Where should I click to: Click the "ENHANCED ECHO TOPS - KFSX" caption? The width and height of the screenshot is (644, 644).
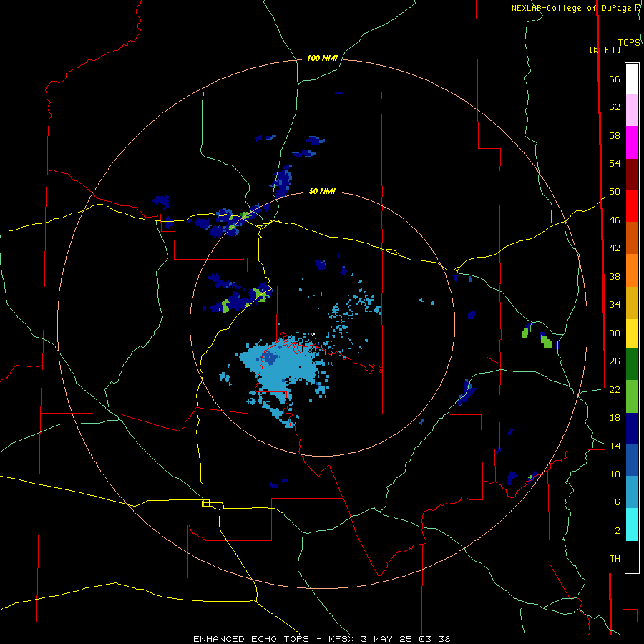click(x=273, y=639)
